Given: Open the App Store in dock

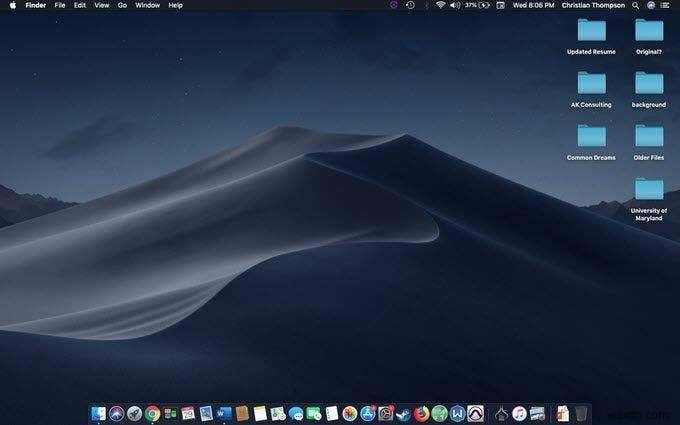Looking at the screenshot, I should tap(368, 414).
